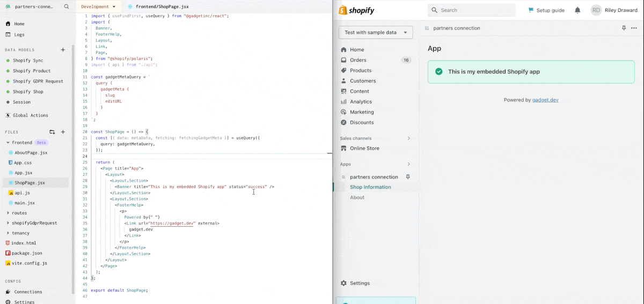Open Online Store sales channel

click(x=364, y=148)
